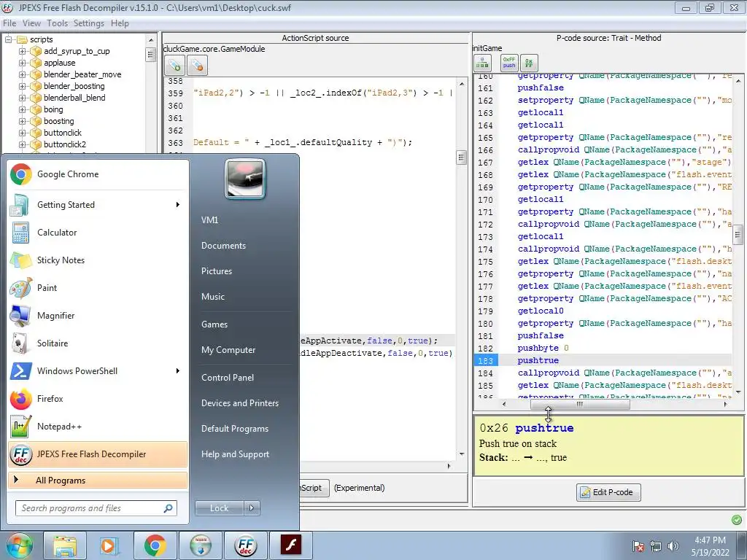Screen dimensions: 747x560
Task: Open Windows Media Player from the taskbar
Action: 109,545
